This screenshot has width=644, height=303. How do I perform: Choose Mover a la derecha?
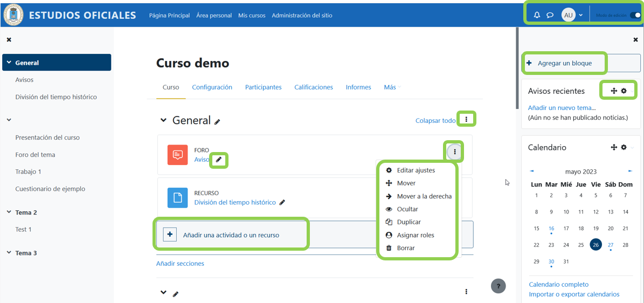[424, 196]
